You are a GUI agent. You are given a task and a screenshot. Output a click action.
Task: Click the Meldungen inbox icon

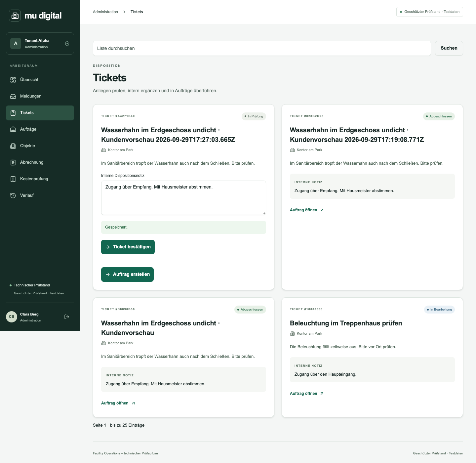click(x=13, y=96)
